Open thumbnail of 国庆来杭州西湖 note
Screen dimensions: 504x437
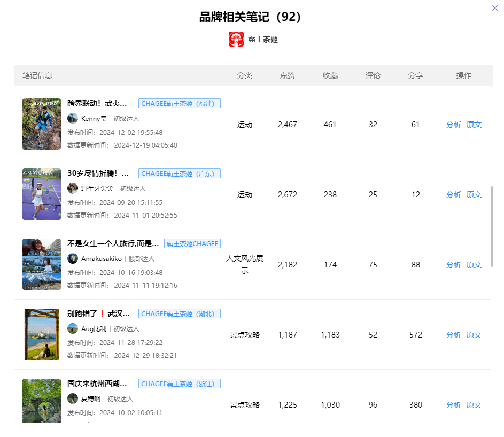(42, 401)
